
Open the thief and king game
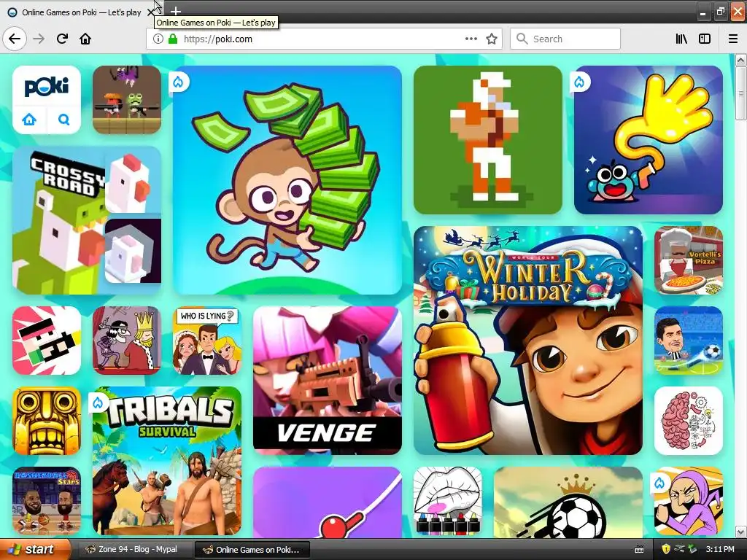pyautogui.click(x=127, y=341)
